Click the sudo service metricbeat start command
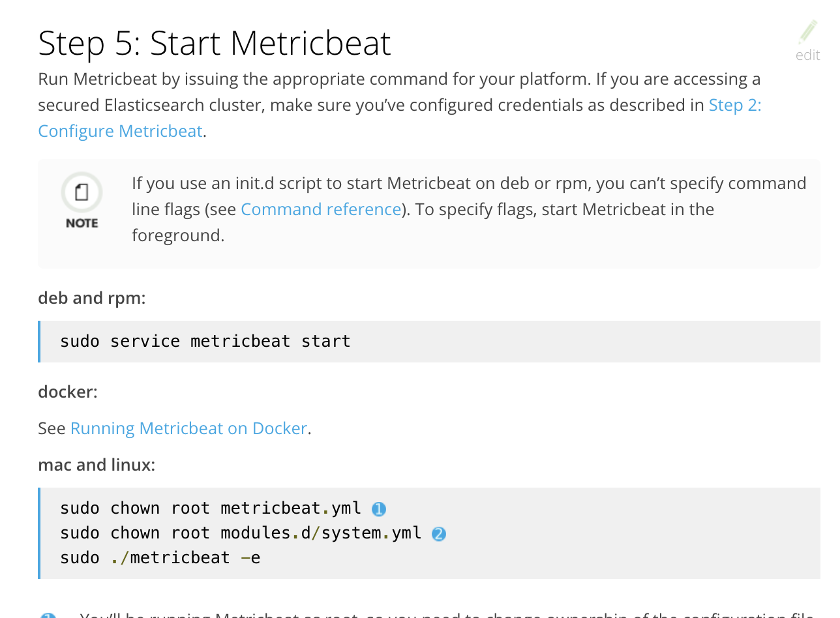Screen dimensions: 840x618 [x=205, y=341]
